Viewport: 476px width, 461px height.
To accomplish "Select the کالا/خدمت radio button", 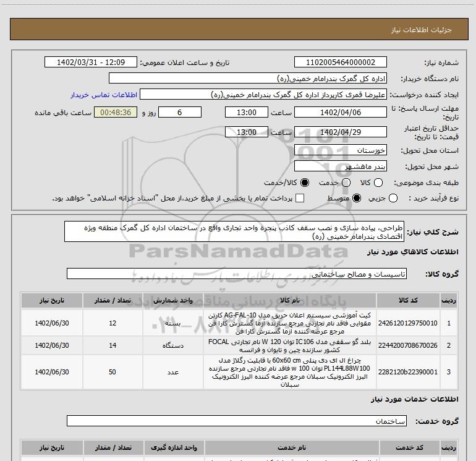I will point(305,183).
